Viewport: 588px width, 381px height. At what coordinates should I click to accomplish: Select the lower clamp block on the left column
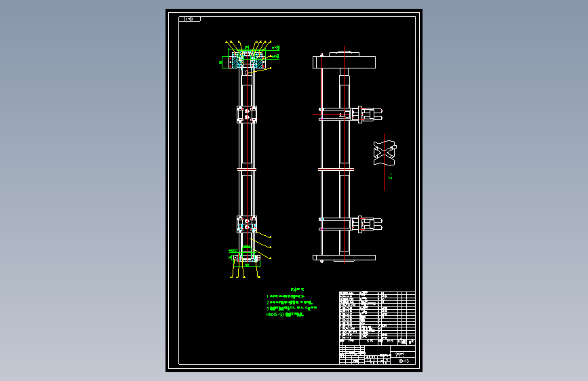247,224
